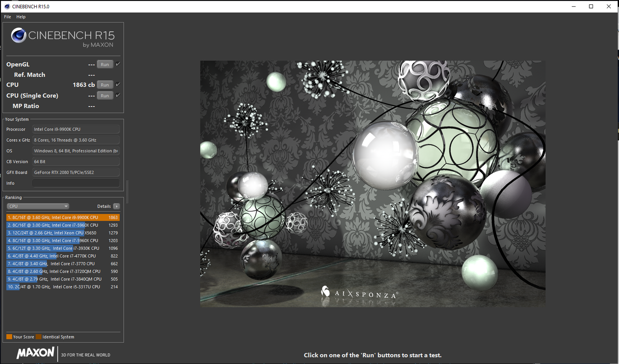Click the OS field Windows 8, 64 Bit
This screenshot has height=364, width=619.
pos(76,151)
